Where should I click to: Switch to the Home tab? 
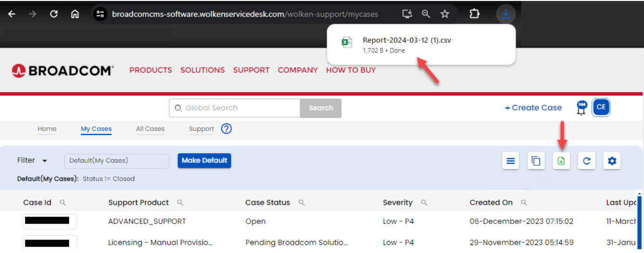click(47, 129)
